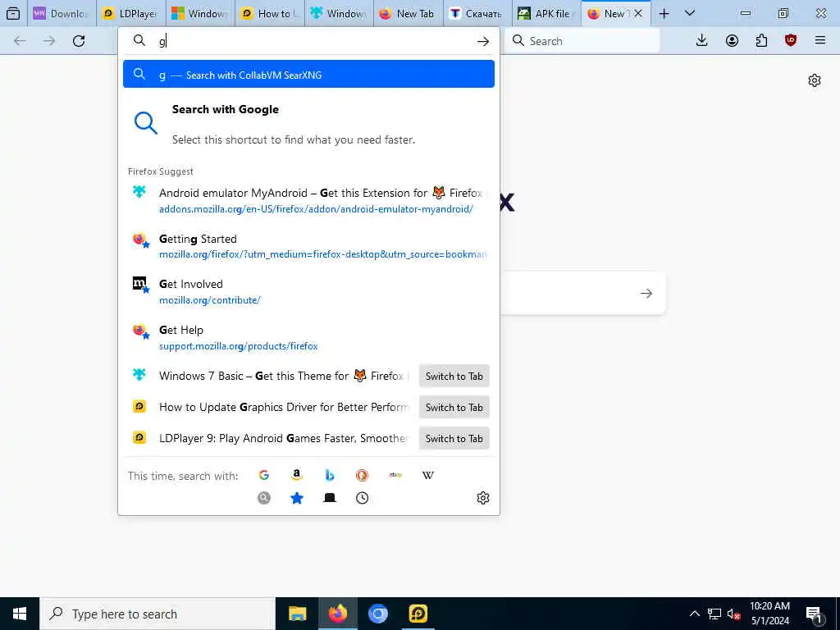840x630 pixels.
Task: Search bookmarks with the star icon
Action: coord(297,498)
